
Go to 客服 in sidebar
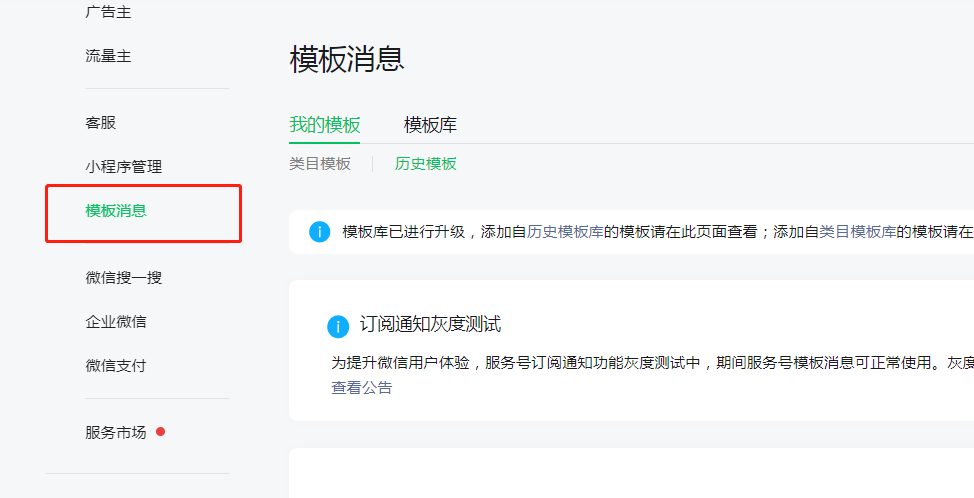(x=101, y=122)
